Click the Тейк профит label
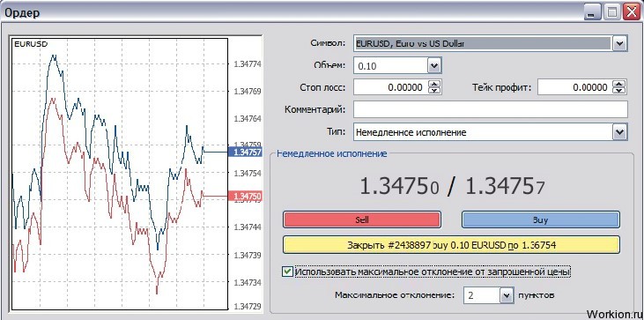The height and width of the screenshot is (320, 644). pyautogui.click(x=501, y=87)
